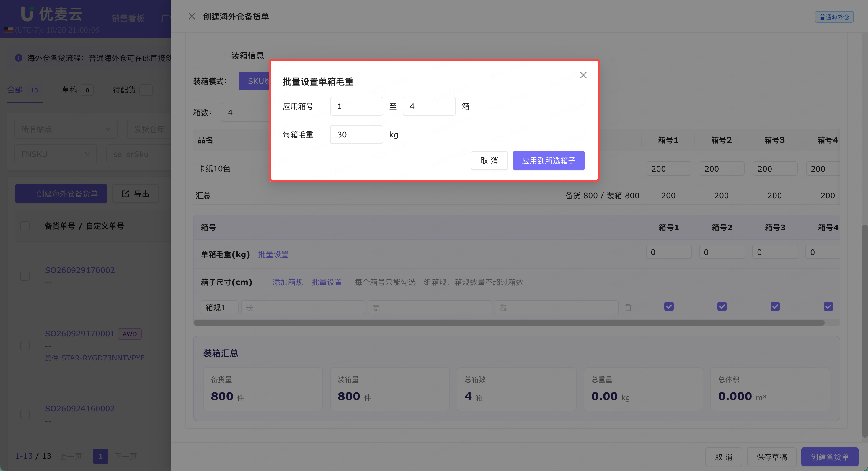Click 取消 in the batch weight dialog
868x471 pixels.
(x=489, y=160)
